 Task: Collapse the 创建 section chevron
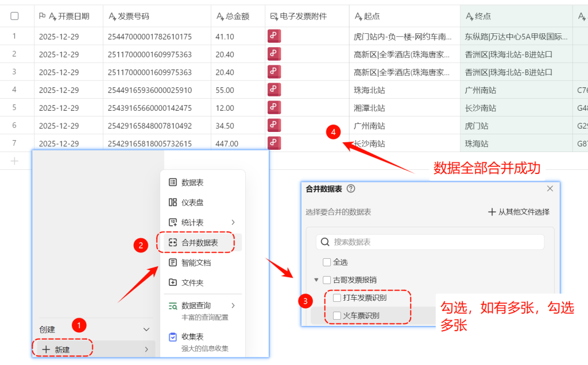(x=146, y=329)
